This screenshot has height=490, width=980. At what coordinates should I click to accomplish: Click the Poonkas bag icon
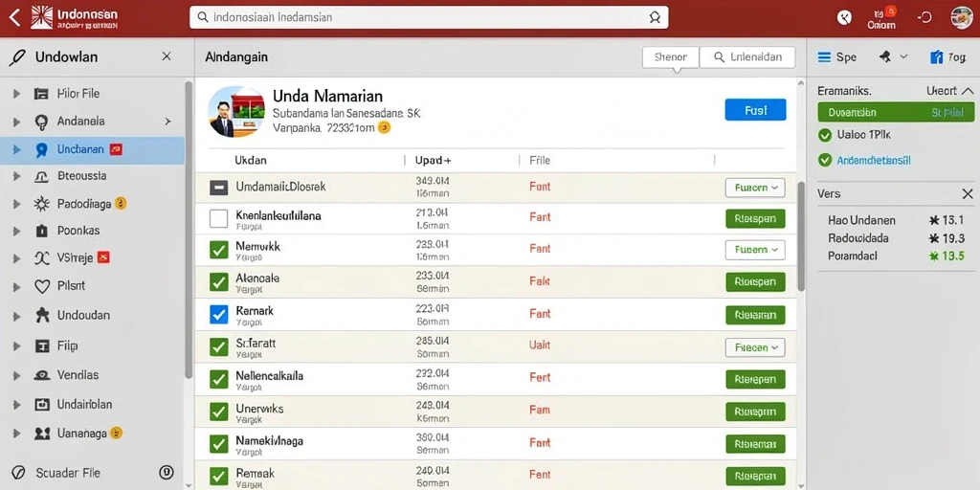[x=41, y=231]
